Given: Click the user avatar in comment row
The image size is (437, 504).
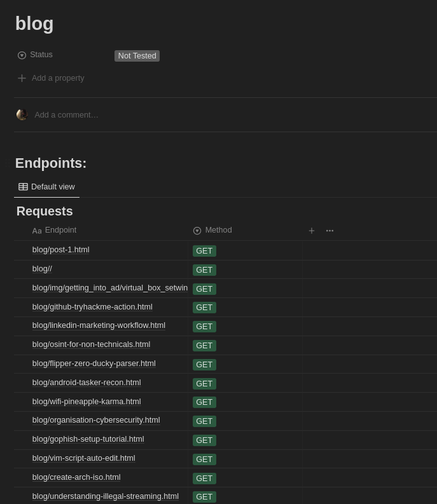Looking at the screenshot, I should 22,114.
